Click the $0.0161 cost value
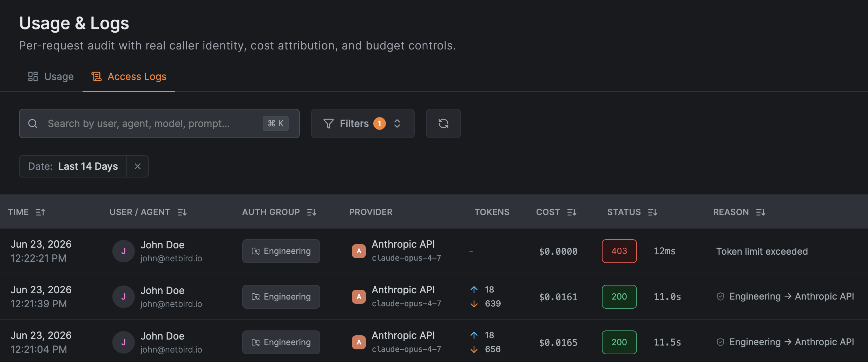868x362 pixels. 558,297
